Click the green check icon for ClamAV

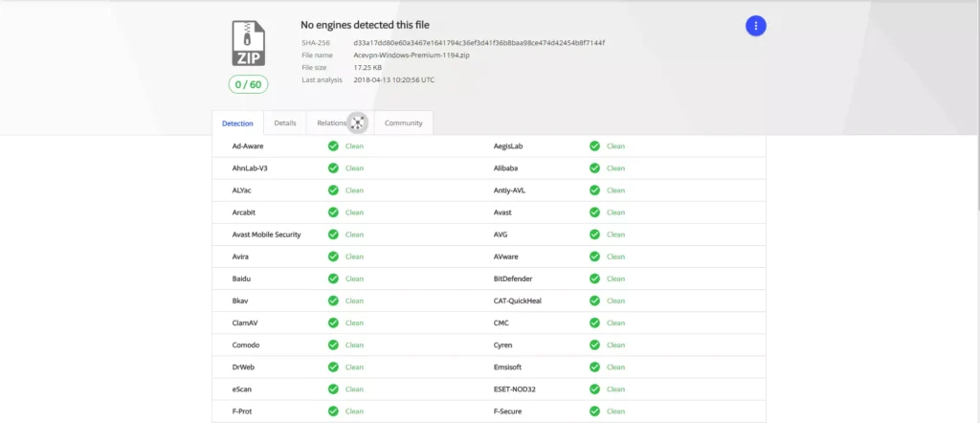333,323
